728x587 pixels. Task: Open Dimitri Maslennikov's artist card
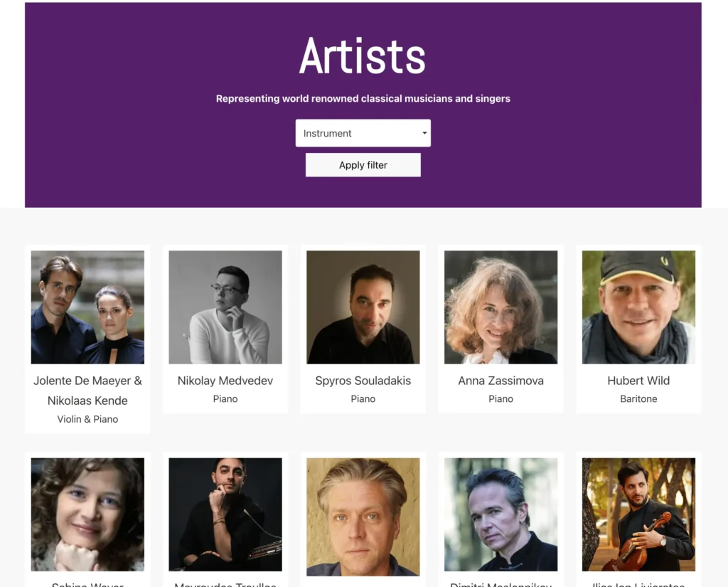coord(500,514)
